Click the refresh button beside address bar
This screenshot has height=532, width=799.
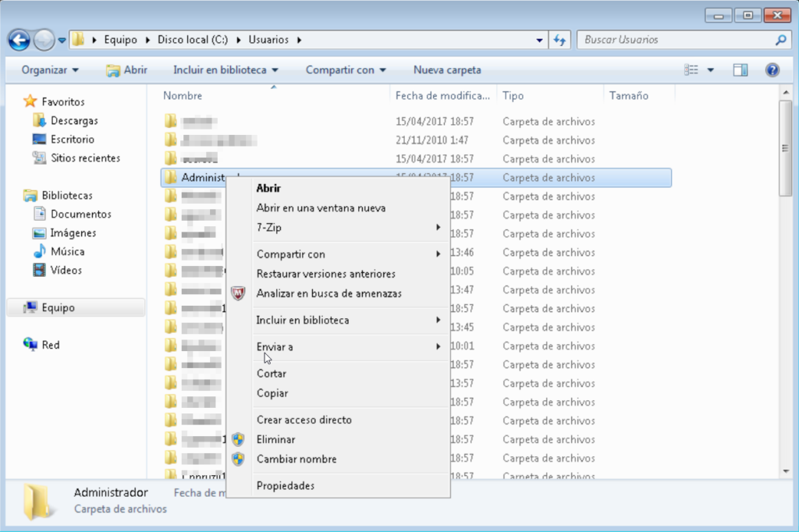(x=559, y=40)
